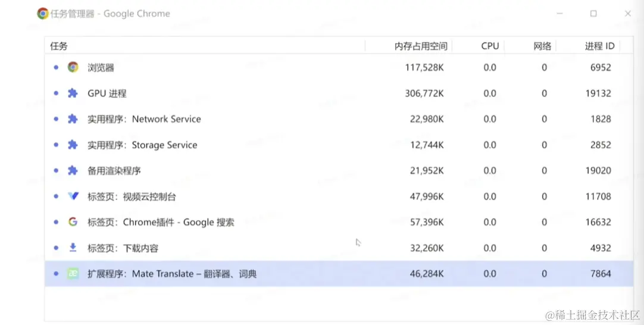Click the puzzle icon beside Network Service
Screen dimensions: 644x325
pyautogui.click(x=73, y=118)
